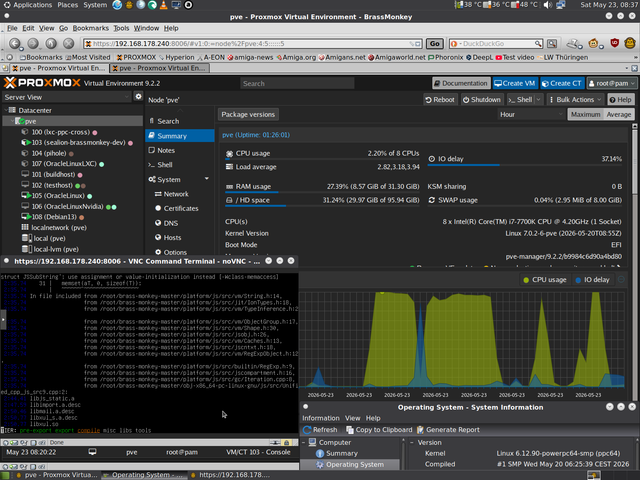Viewport: 640px width, 480px height.
Task: Open the volume speaker icon in system tray
Action: tap(547, 5)
